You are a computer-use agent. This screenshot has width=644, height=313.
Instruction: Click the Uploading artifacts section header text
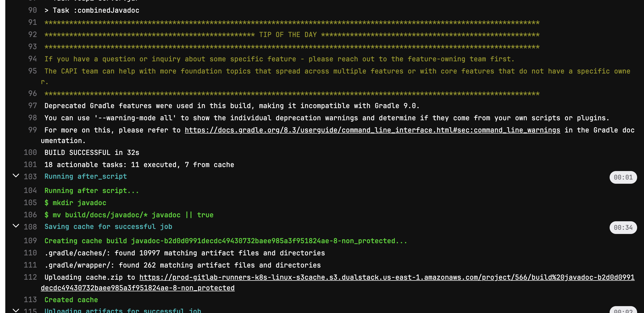coord(123,311)
